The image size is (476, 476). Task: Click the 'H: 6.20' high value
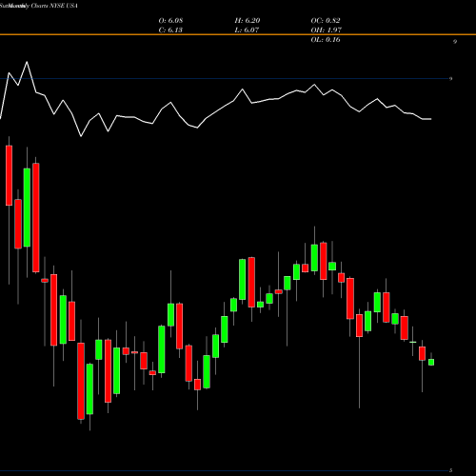tap(248, 21)
